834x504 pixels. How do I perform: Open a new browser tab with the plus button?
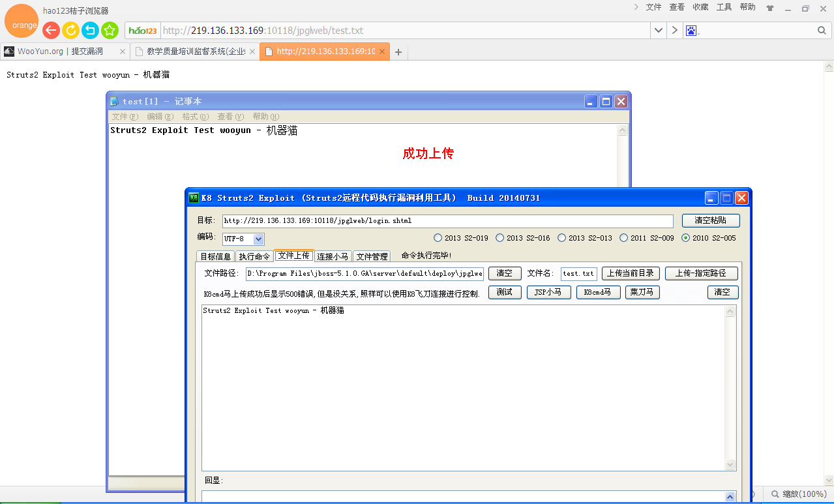(398, 52)
